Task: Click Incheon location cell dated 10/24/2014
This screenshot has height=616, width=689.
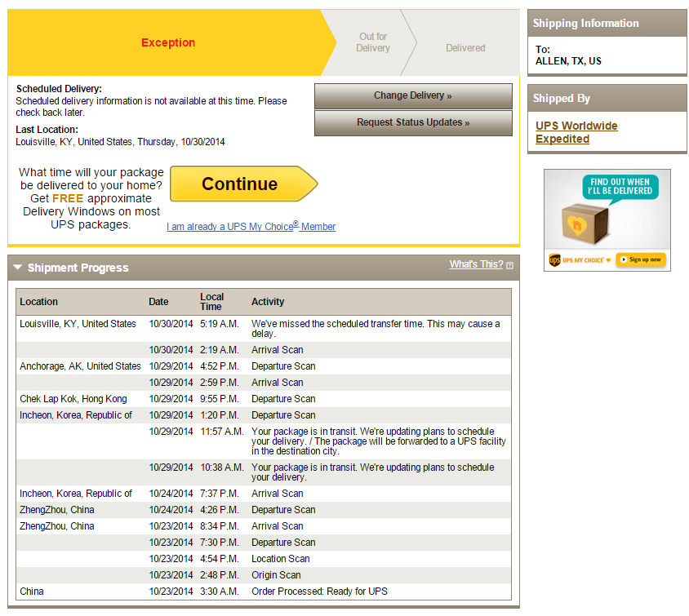Action: (x=76, y=494)
